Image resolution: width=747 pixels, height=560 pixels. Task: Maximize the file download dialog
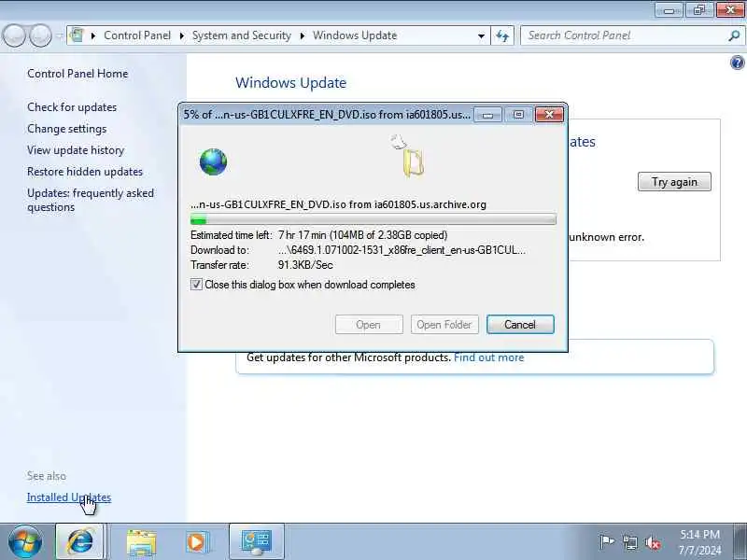pyautogui.click(x=518, y=115)
